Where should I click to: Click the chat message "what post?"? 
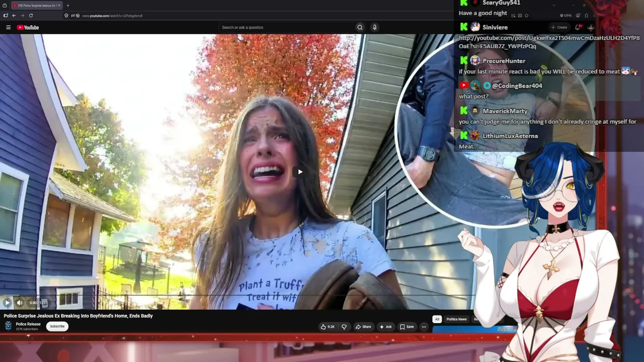[x=473, y=96]
